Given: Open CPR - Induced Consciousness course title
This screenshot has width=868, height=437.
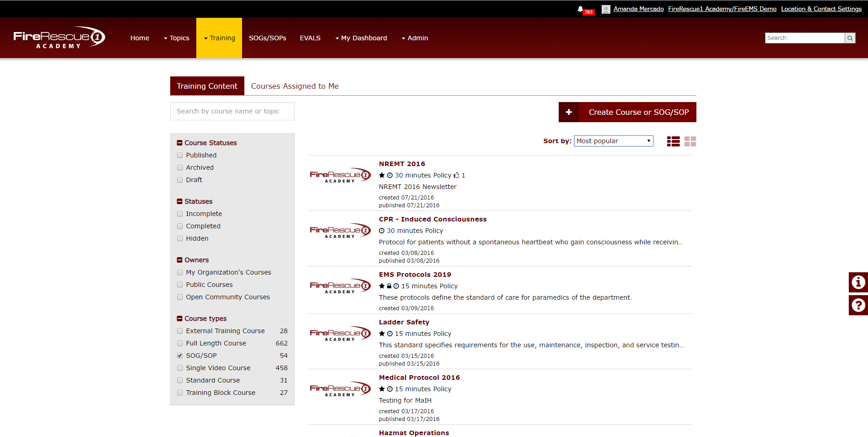Looking at the screenshot, I should pos(433,219).
